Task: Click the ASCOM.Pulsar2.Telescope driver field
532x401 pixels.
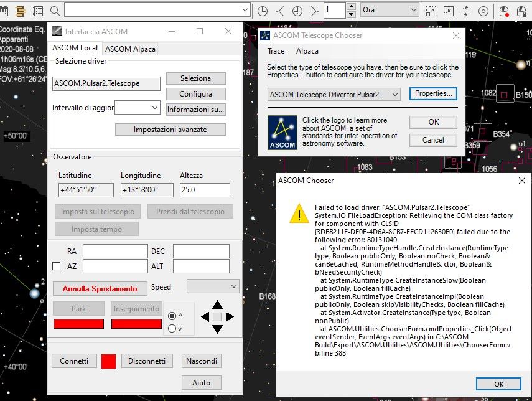Action: [x=106, y=83]
